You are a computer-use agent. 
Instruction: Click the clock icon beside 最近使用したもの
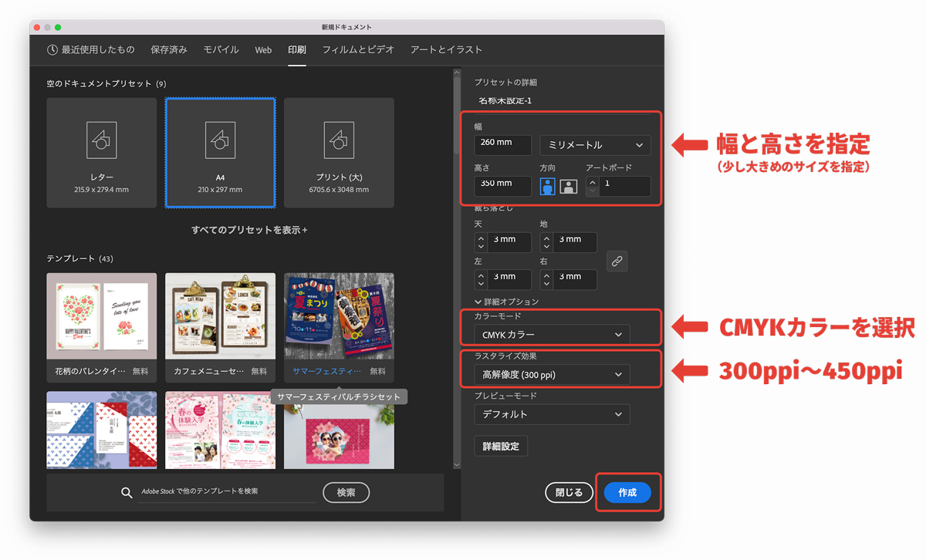[x=52, y=49]
